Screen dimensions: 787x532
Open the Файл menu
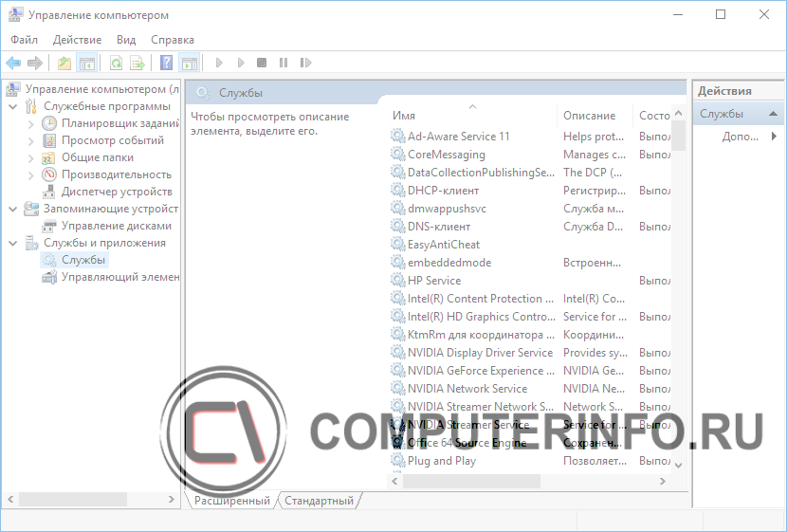pos(24,40)
